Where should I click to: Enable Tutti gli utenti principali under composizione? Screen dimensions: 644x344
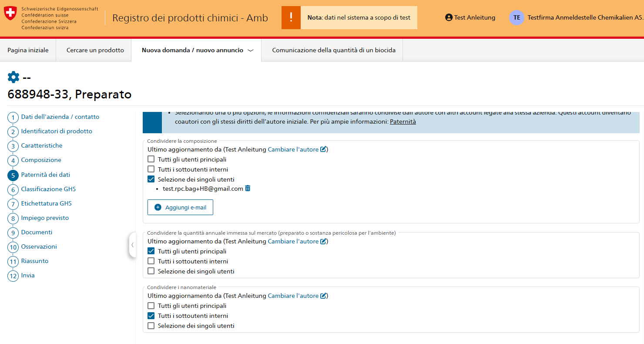tap(151, 159)
